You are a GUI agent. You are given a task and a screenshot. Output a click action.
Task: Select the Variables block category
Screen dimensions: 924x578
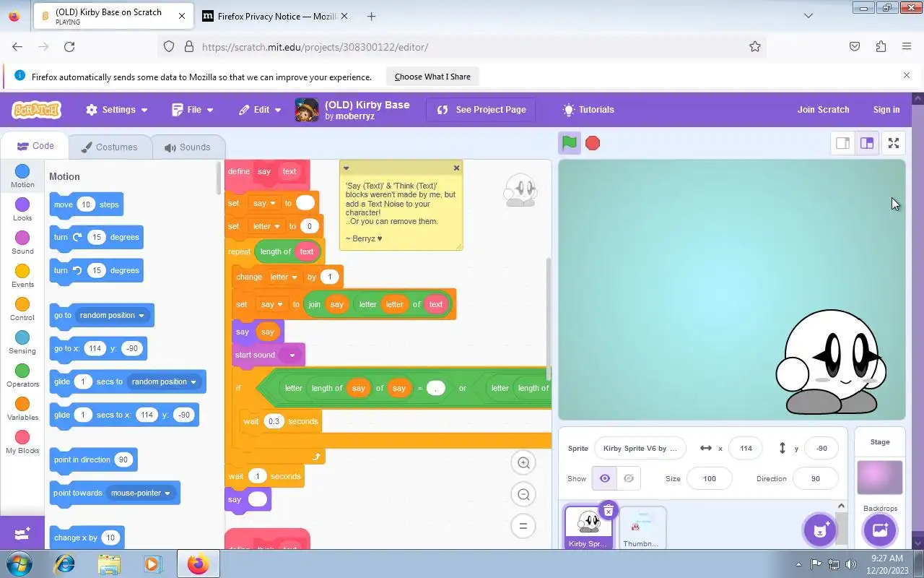point(22,409)
